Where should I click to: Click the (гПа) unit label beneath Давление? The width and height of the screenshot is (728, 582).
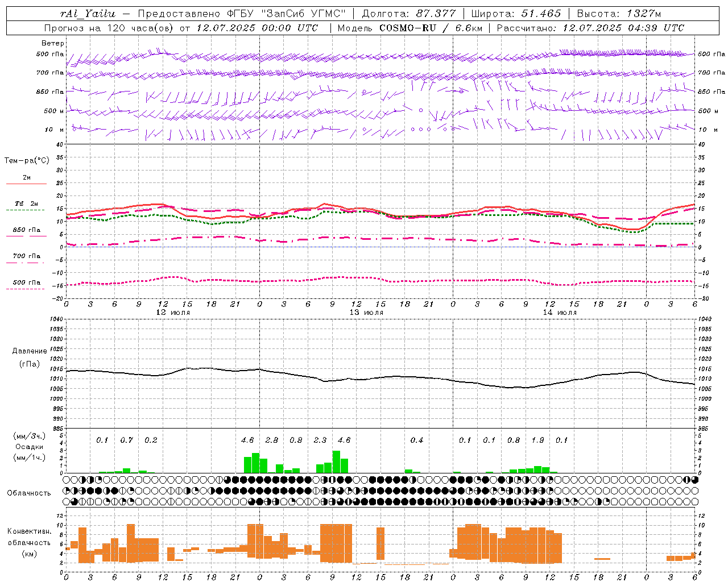point(30,364)
